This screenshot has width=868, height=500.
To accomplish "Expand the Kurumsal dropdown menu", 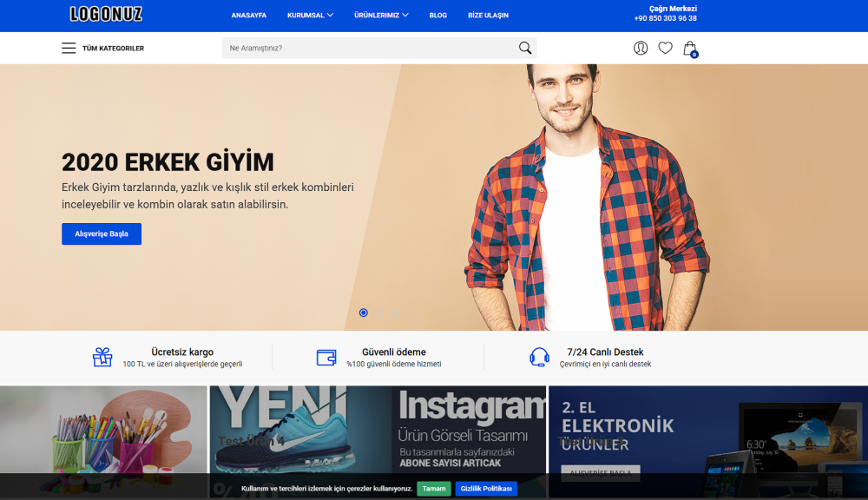I will pos(310,16).
